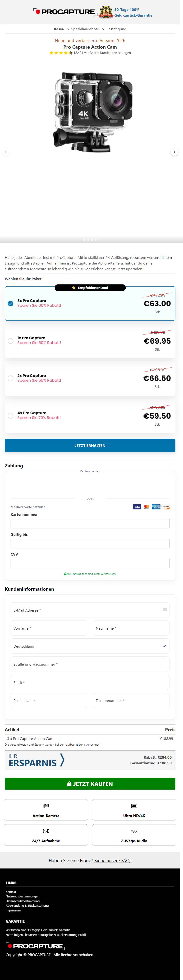Click the Ultra HD/4K feature icon
The height and width of the screenshot is (980, 183).
click(x=134, y=806)
